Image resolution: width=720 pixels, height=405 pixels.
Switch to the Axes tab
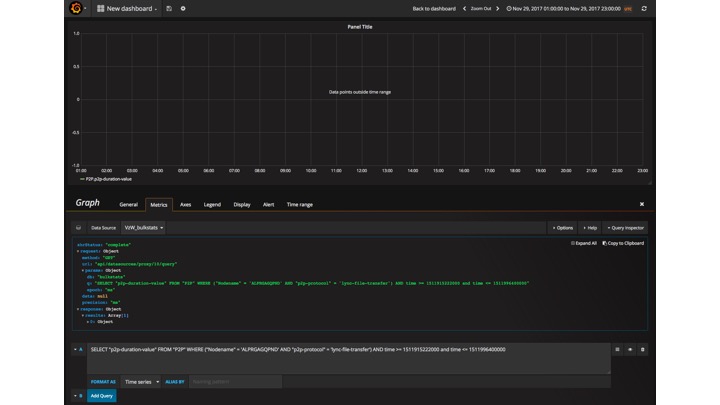(185, 204)
